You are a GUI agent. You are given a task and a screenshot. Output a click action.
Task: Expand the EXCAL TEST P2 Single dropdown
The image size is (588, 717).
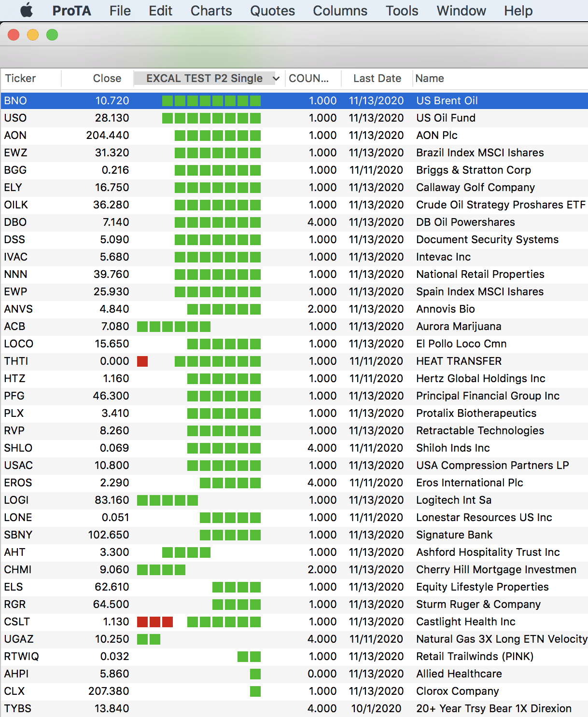pos(276,79)
